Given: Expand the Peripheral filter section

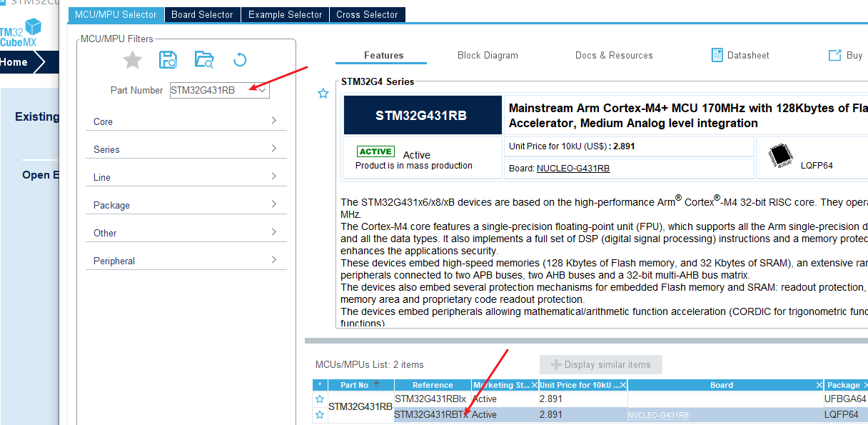Looking at the screenshot, I should (x=185, y=261).
